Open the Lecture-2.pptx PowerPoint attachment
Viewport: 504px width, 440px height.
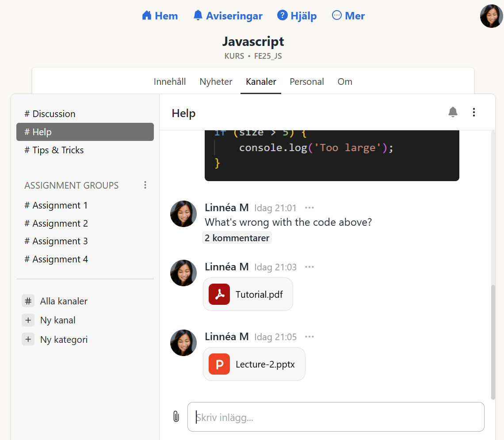(254, 364)
